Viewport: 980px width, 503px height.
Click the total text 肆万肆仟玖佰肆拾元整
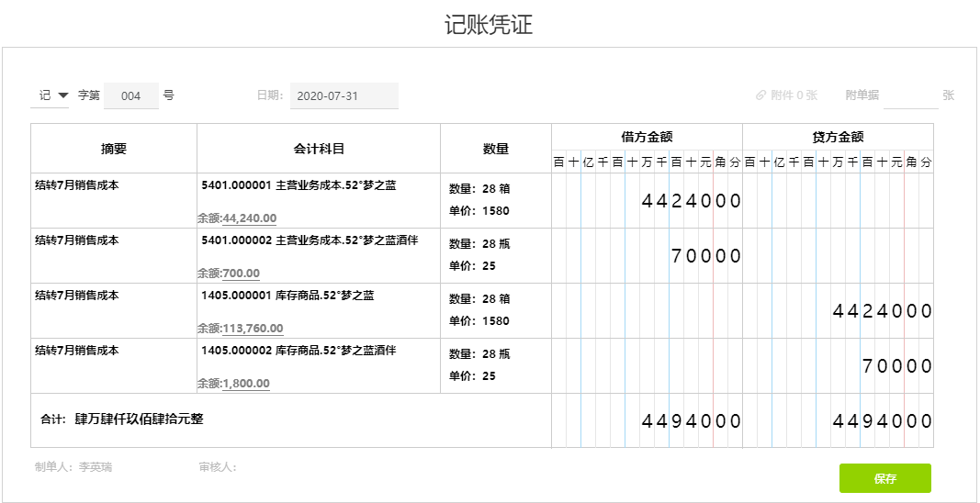click(139, 419)
